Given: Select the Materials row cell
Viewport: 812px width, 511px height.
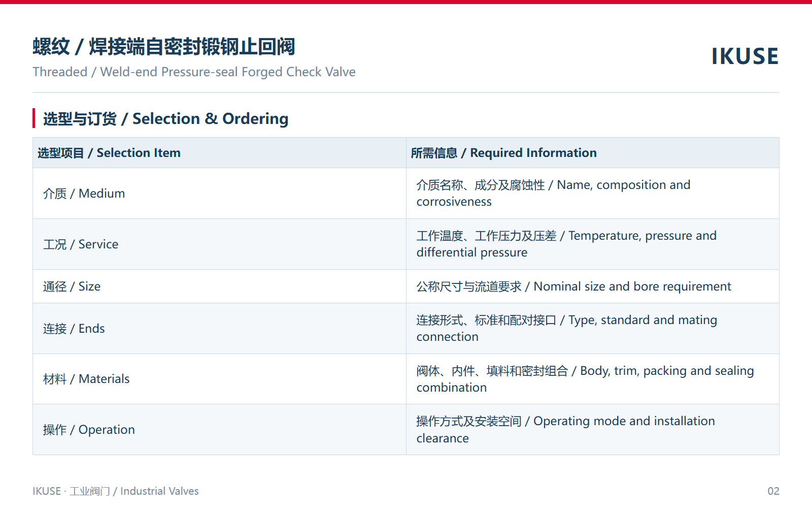Looking at the screenshot, I should click(219, 379).
